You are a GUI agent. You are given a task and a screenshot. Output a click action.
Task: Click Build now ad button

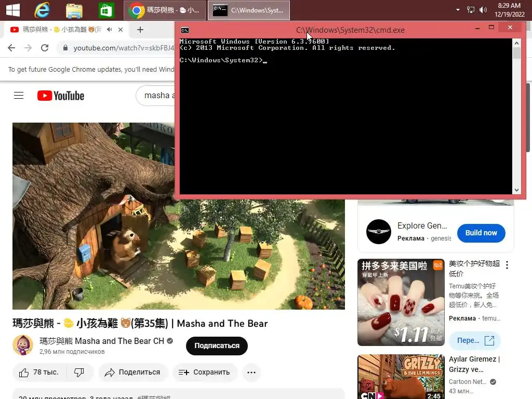(x=481, y=233)
